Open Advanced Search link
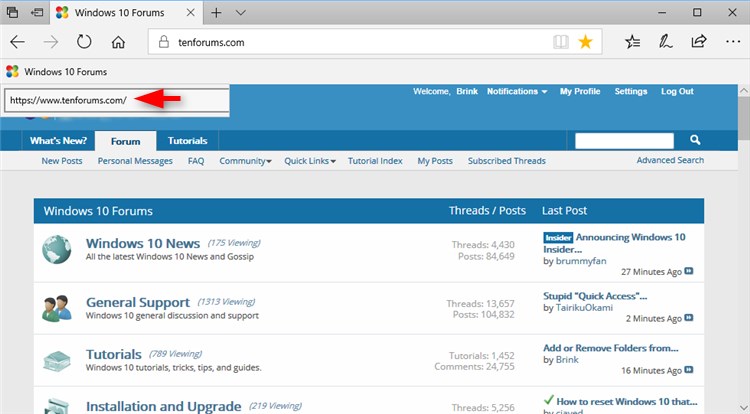750x414 pixels. pyautogui.click(x=670, y=160)
